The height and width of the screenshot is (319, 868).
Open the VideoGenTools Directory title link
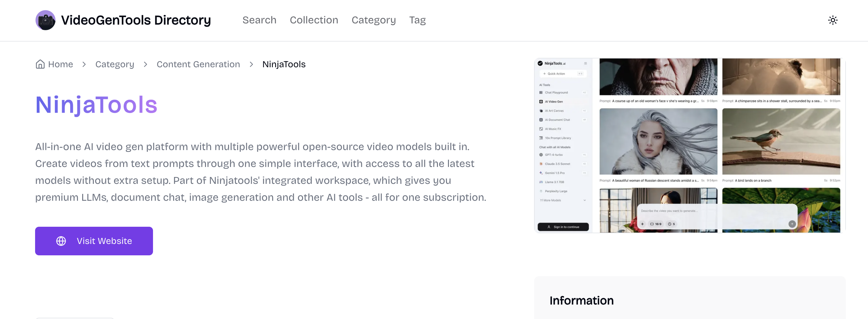[136, 20]
